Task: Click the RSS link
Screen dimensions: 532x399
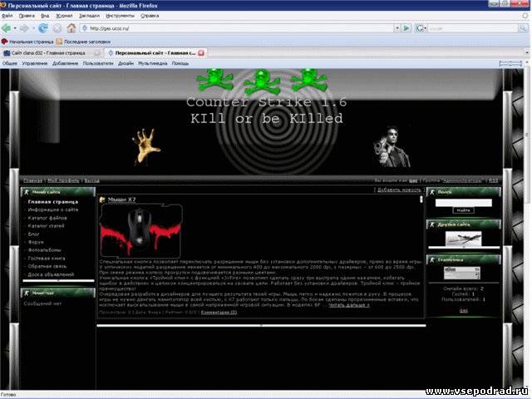Action: (493, 180)
